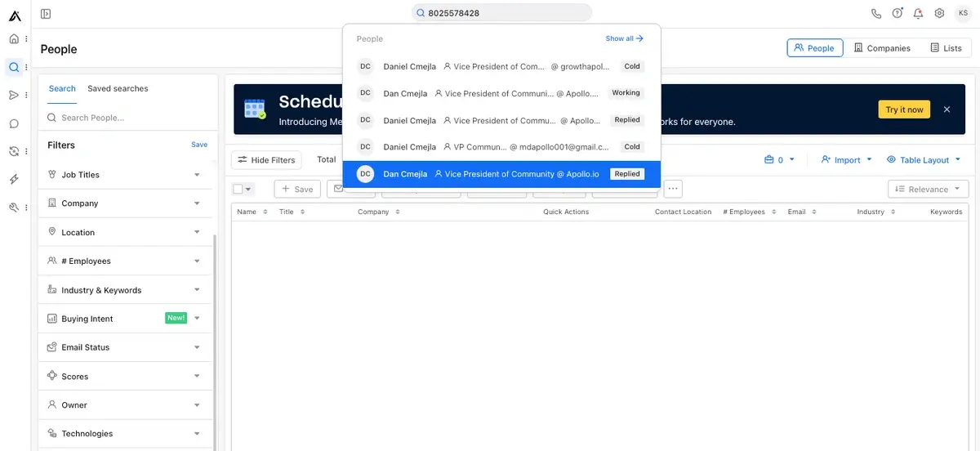Select the Saved searches tab
Viewport: 980px width, 451px height.
pos(118,88)
